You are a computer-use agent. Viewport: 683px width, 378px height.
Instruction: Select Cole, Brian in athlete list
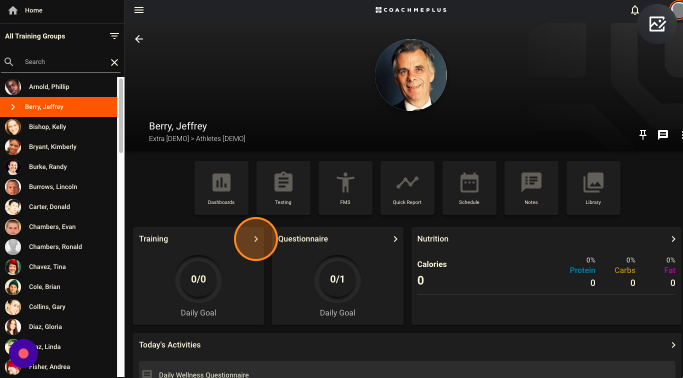tap(58, 287)
